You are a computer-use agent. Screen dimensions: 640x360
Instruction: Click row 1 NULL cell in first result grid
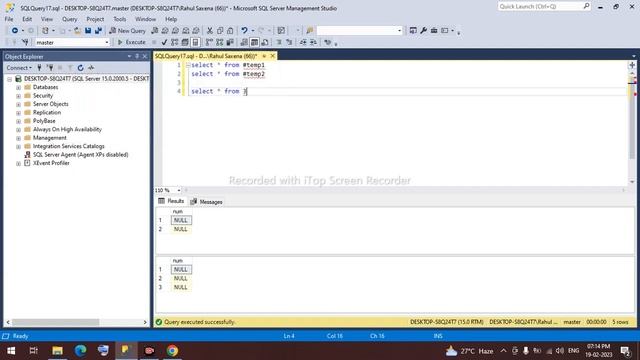pos(180,220)
